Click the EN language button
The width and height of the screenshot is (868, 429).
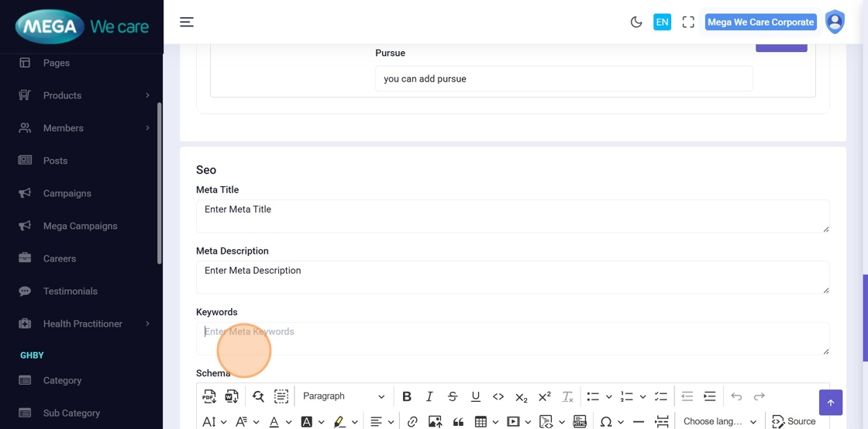[x=662, y=22]
